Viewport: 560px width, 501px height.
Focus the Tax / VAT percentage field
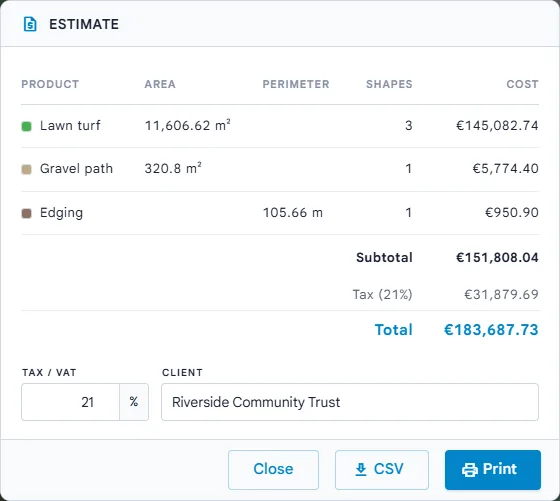tap(70, 402)
